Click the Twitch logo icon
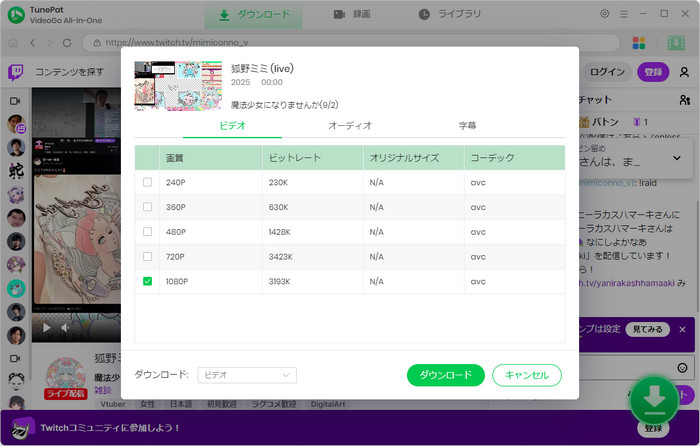The height and width of the screenshot is (446, 700). [16, 72]
